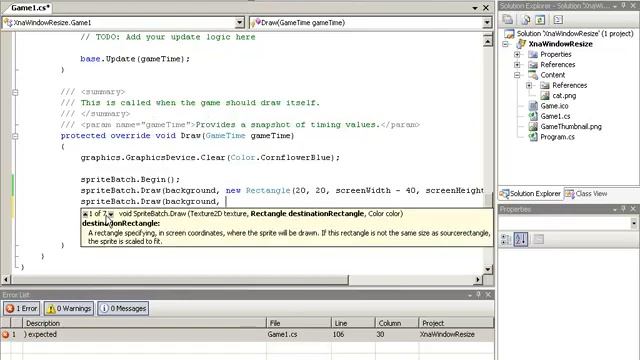
Task: Click View Code icon in Solution Explorer toolbar
Action: [558, 20]
